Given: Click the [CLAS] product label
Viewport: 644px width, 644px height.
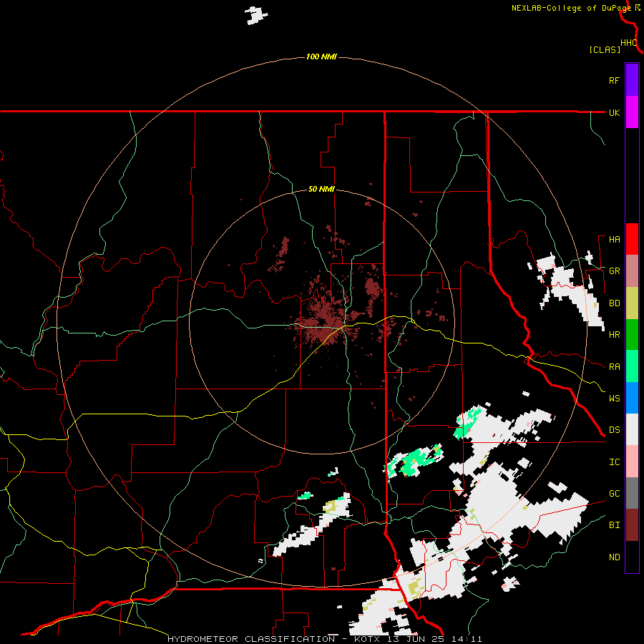Looking at the screenshot, I should (x=605, y=50).
